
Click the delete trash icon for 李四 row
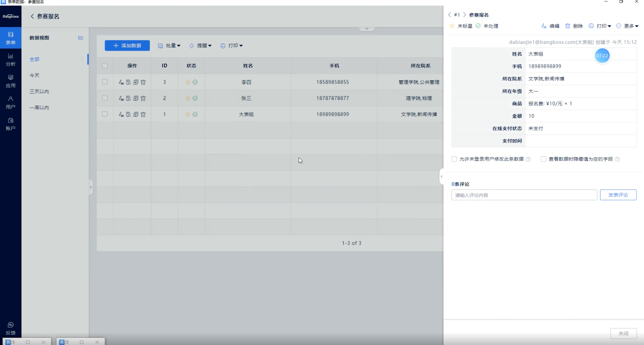click(143, 82)
